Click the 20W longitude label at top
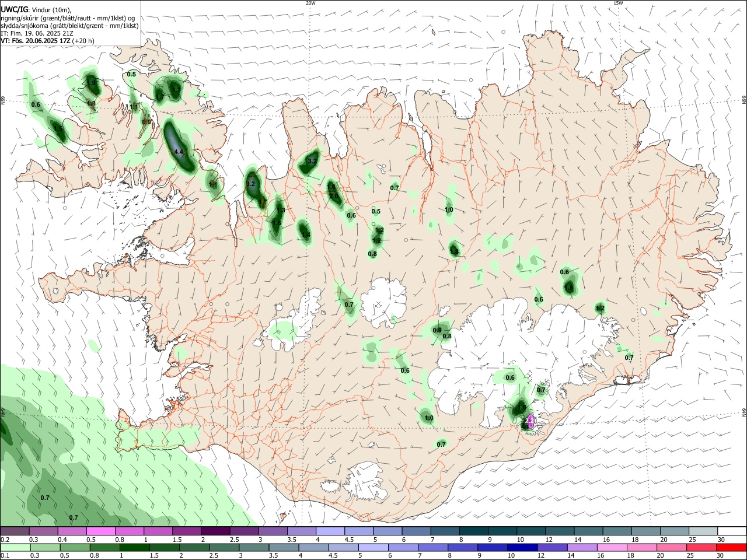Viewport: 747px width, 560px height. [x=310, y=3]
